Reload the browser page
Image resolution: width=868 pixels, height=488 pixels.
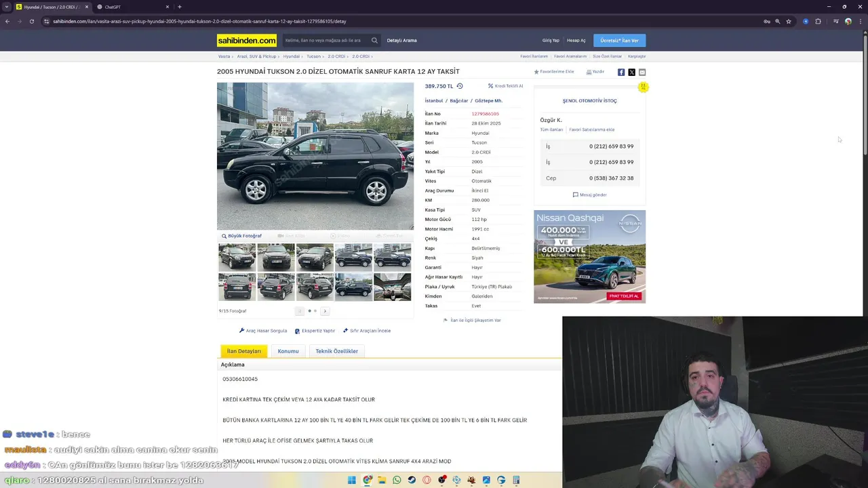pyautogui.click(x=31, y=21)
